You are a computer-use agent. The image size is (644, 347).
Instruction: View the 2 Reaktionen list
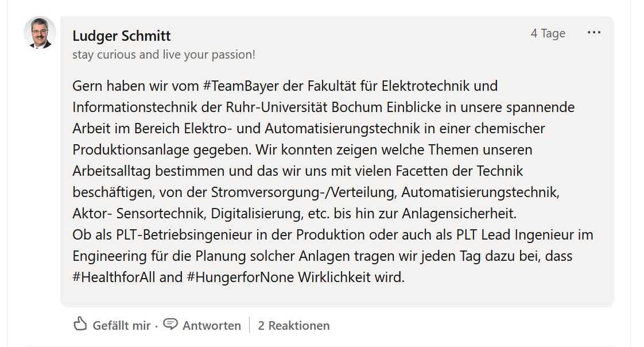pyautogui.click(x=294, y=326)
